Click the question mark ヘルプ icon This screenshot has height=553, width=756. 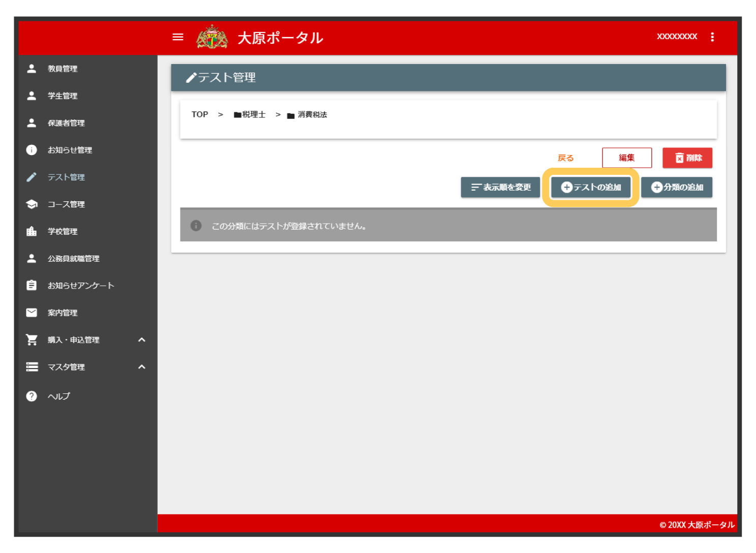coord(32,396)
